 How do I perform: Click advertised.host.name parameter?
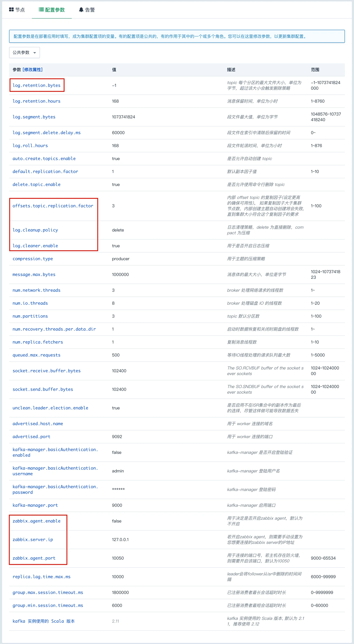(38, 424)
